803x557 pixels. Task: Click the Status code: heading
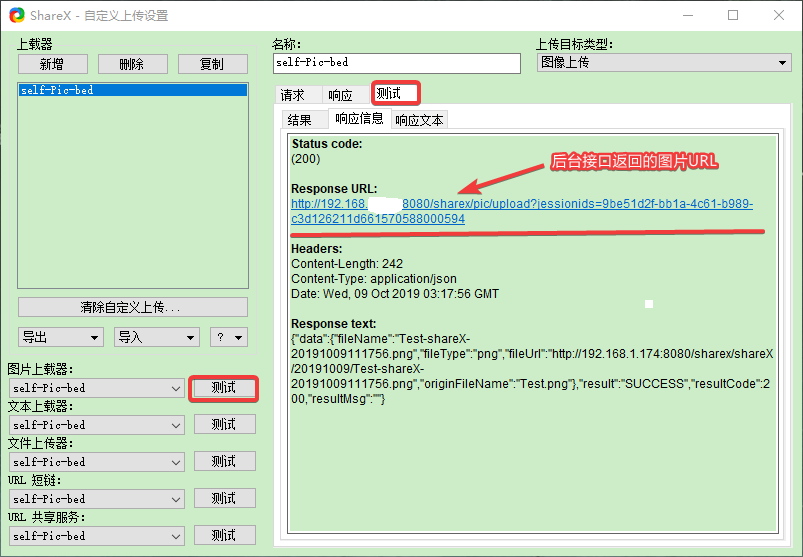point(327,144)
